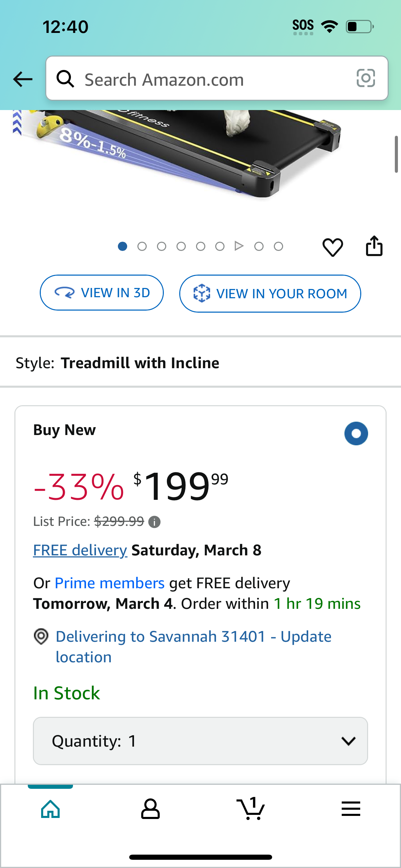Add item to wishlist heart icon
The image size is (401, 868).
point(332,247)
